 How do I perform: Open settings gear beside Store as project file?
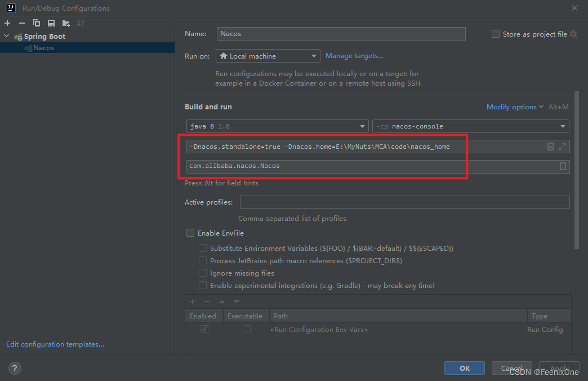tap(573, 34)
